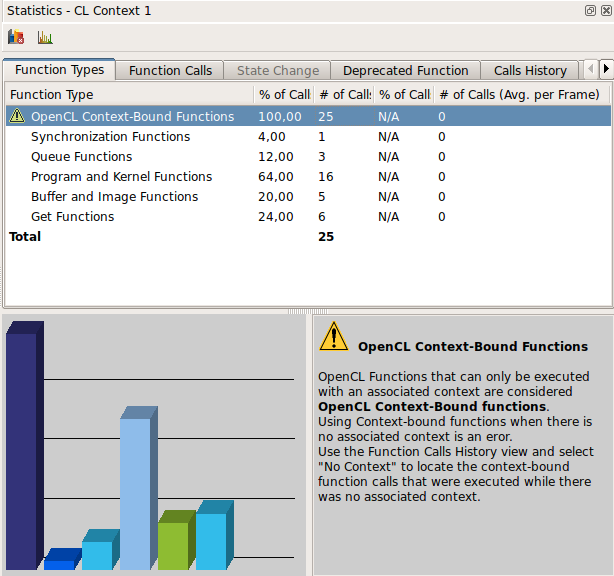The image size is (614, 576).
Task: Click the warning icon in OpenCL Context-Bound row
Action: click(17, 116)
